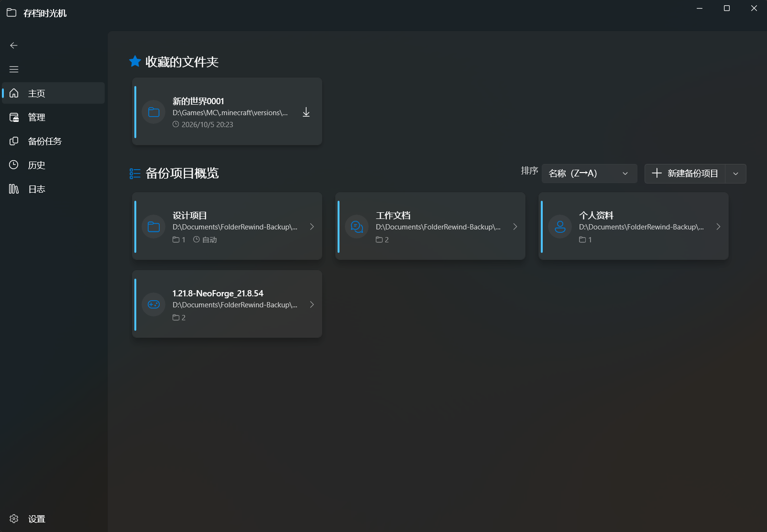
Task: Click the list icon beside 备份项目概览
Action: [x=135, y=174]
